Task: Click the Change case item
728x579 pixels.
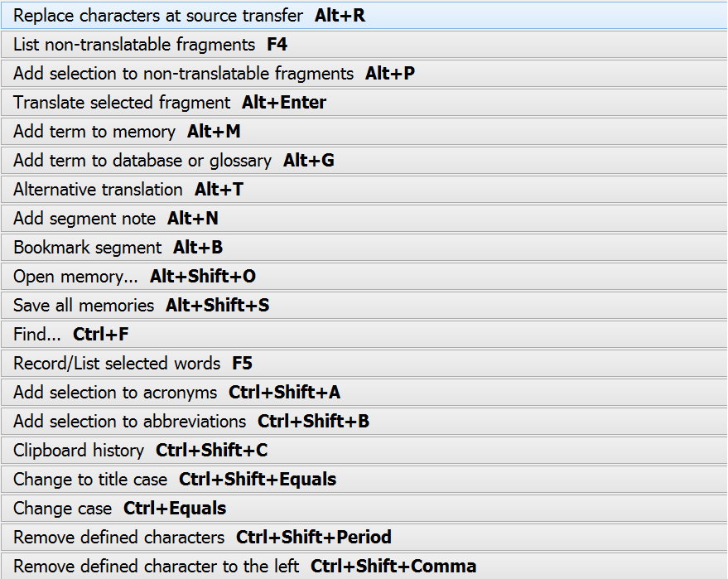Action: (x=119, y=509)
